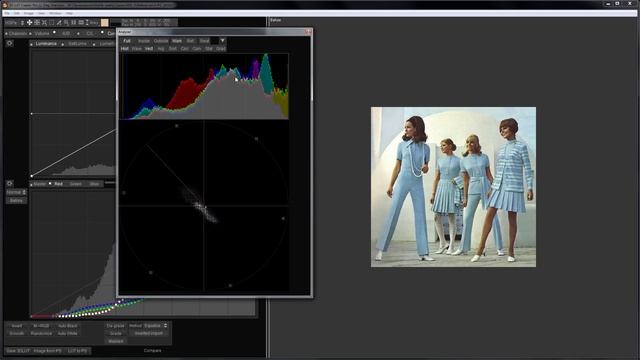The height and width of the screenshot is (360, 640).
Task: Open the File menu
Action: (x=7, y=13)
